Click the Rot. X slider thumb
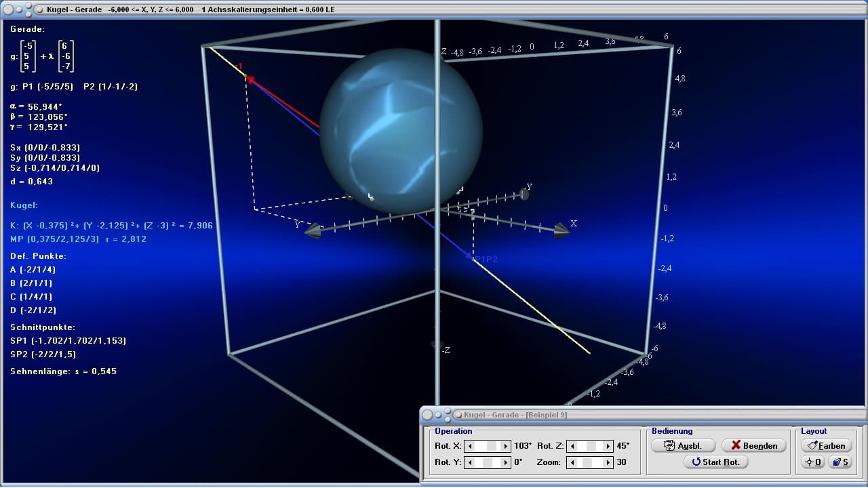Viewport: 868px width, 488px height. (x=492, y=446)
